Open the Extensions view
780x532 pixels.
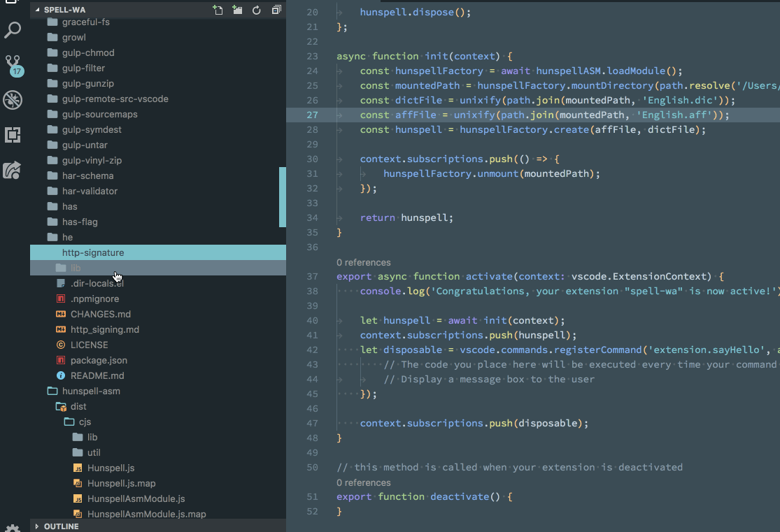(x=13, y=134)
